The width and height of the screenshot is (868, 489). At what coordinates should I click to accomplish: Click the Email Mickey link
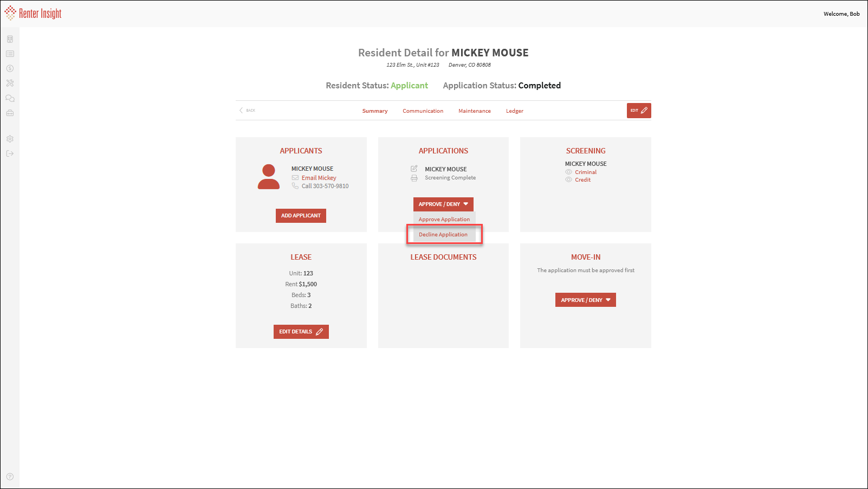pyautogui.click(x=319, y=178)
